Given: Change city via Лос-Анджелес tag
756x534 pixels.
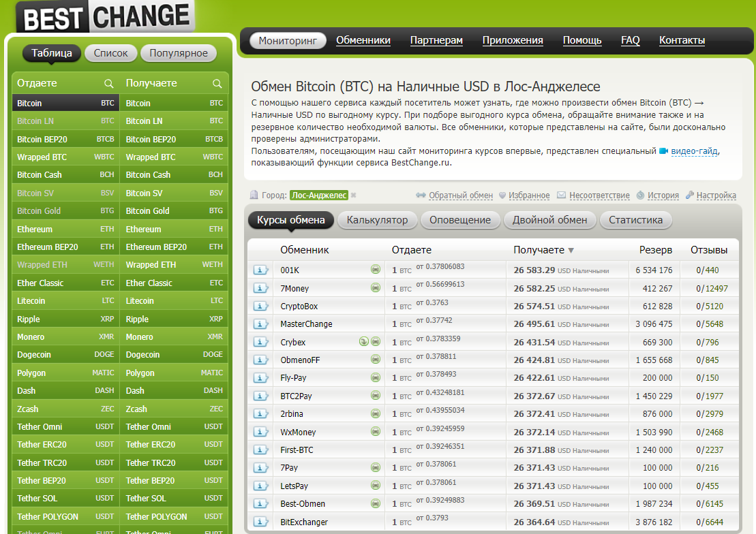Looking at the screenshot, I should (x=319, y=195).
